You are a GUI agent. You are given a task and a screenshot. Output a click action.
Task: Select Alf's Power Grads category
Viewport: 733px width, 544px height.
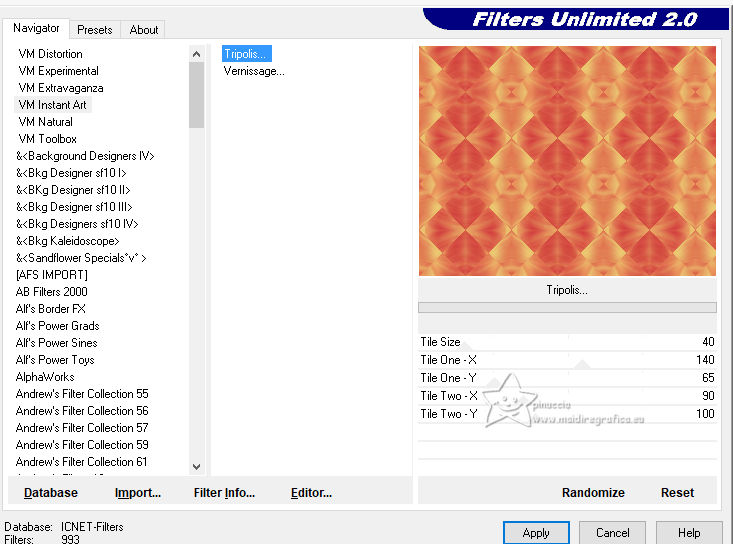pyautogui.click(x=57, y=326)
